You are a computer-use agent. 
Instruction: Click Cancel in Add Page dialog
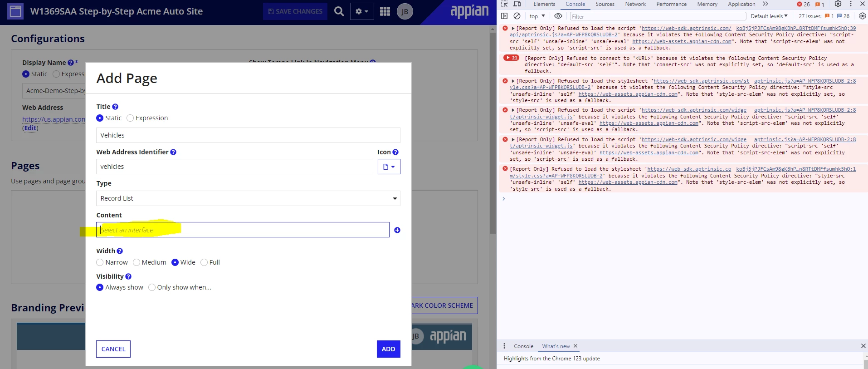(113, 349)
